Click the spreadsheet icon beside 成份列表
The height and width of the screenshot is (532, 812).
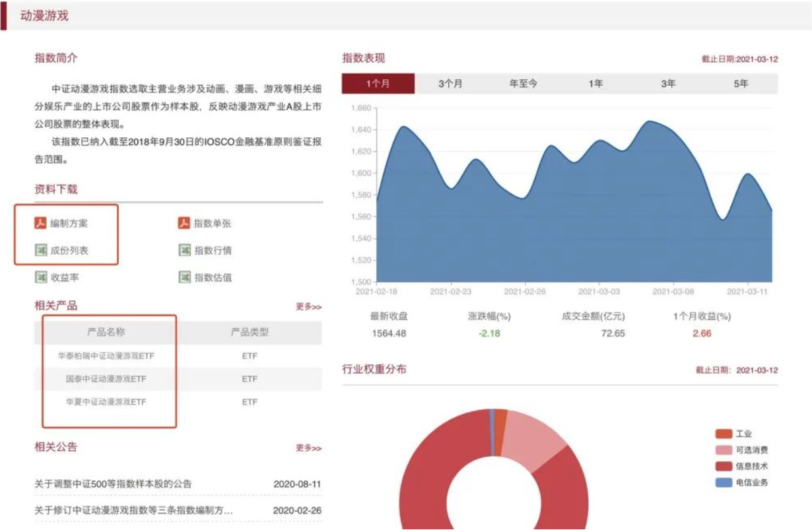[x=40, y=250]
